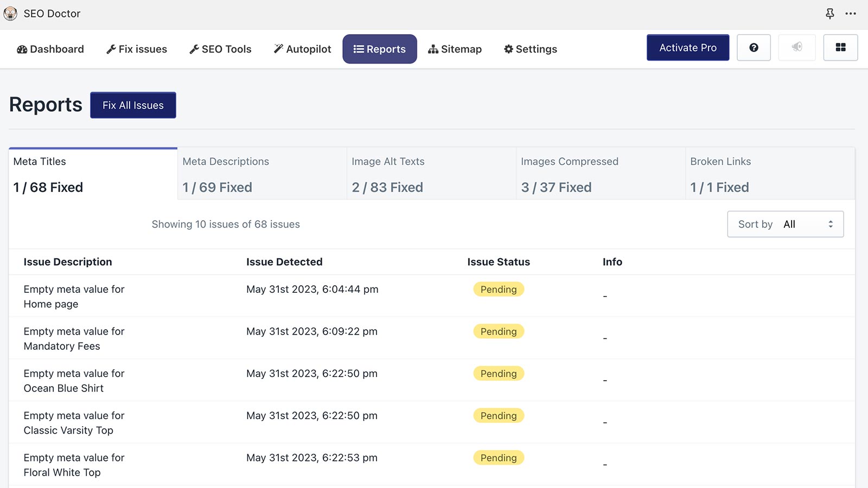Select the Images Compressed report card
The height and width of the screenshot is (488, 868).
[x=600, y=174]
